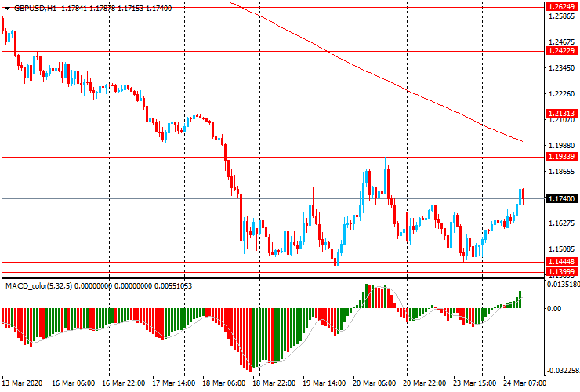This screenshot has width=580, height=392.
Task: Select the 18 Mar 06:00 time label
Action: 224,383
